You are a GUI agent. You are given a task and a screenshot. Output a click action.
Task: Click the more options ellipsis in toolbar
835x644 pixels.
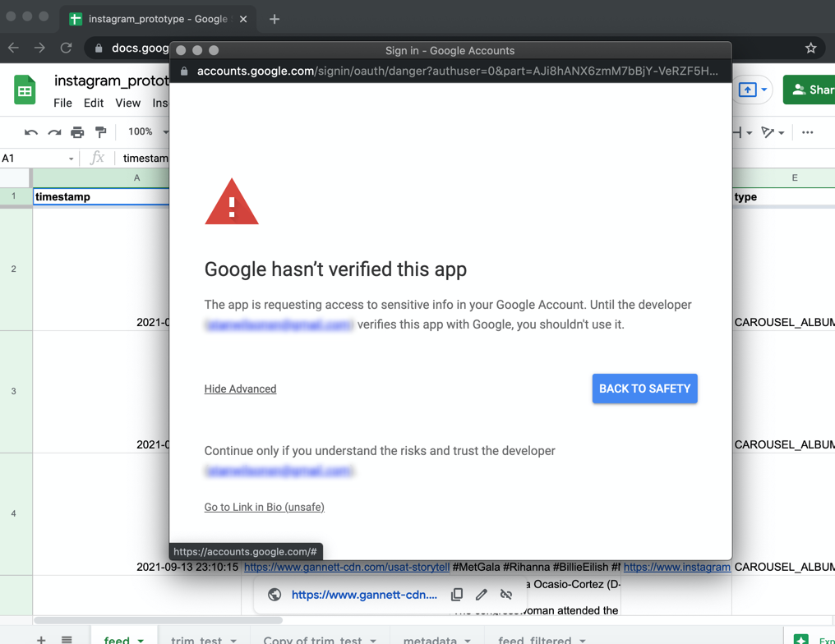pyautogui.click(x=808, y=132)
